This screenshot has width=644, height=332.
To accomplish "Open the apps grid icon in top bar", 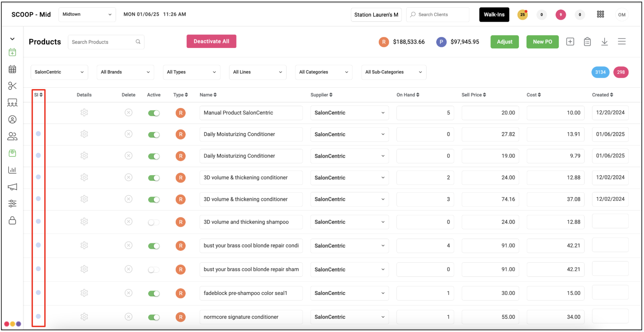I will pyautogui.click(x=600, y=14).
